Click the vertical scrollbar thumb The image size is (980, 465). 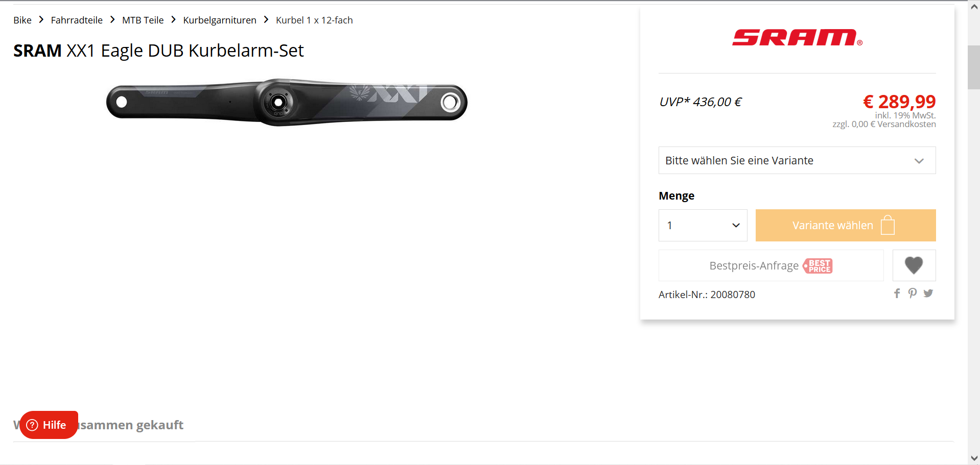click(x=974, y=67)
